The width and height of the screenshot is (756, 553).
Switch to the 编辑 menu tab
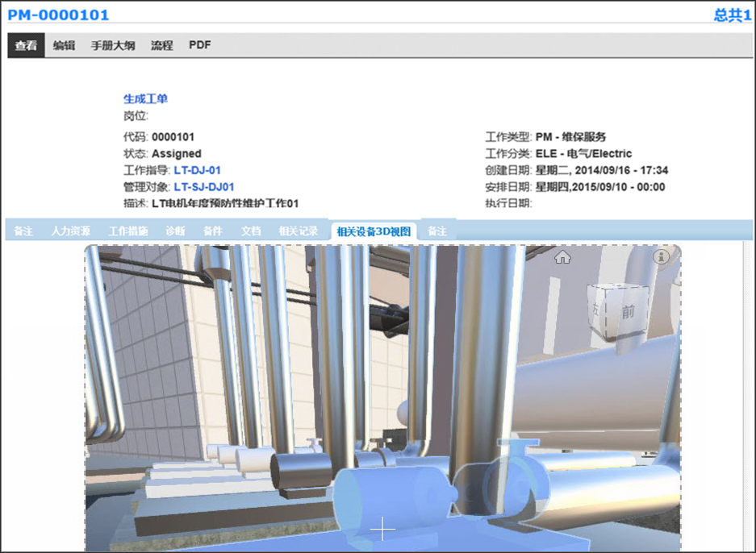pyautogui.click(x=62, y=44)
